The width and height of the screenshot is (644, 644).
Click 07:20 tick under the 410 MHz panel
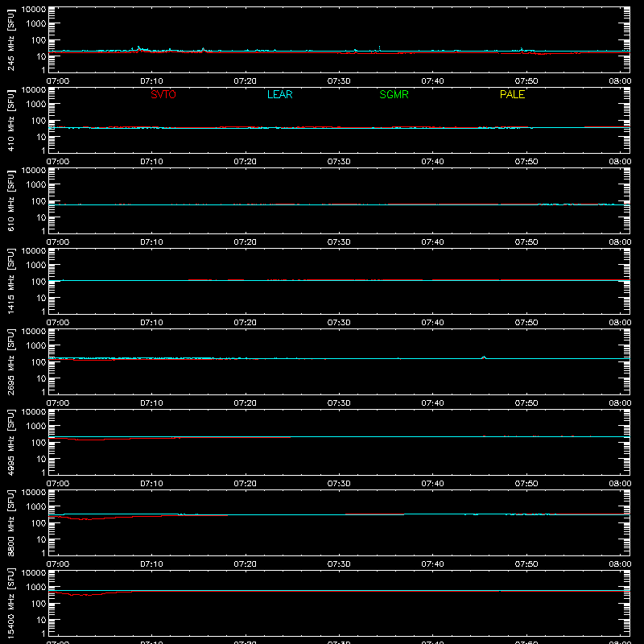246,162
